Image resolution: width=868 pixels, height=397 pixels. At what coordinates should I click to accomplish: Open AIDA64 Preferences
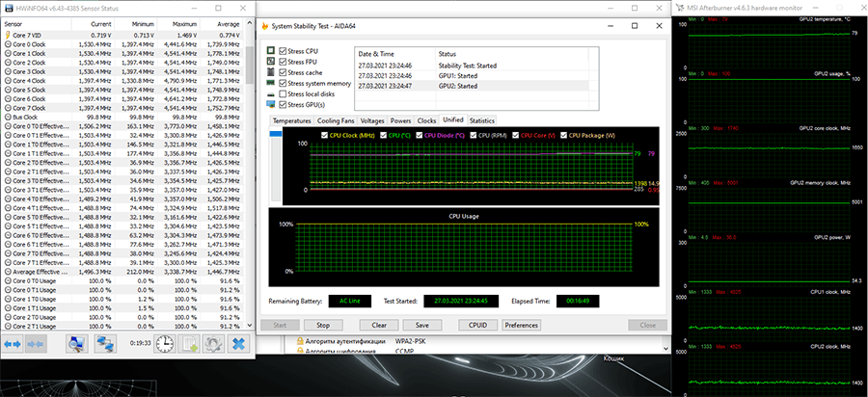522,325
